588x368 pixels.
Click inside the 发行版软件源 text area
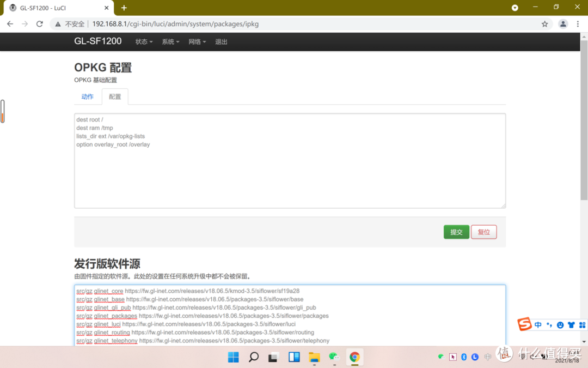pos(290,316)
